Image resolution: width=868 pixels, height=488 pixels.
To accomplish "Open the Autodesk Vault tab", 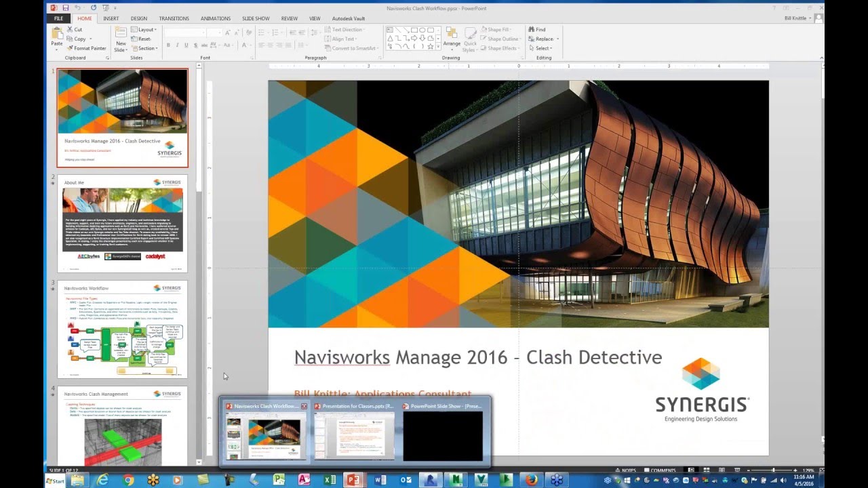I will click(349, 18).
